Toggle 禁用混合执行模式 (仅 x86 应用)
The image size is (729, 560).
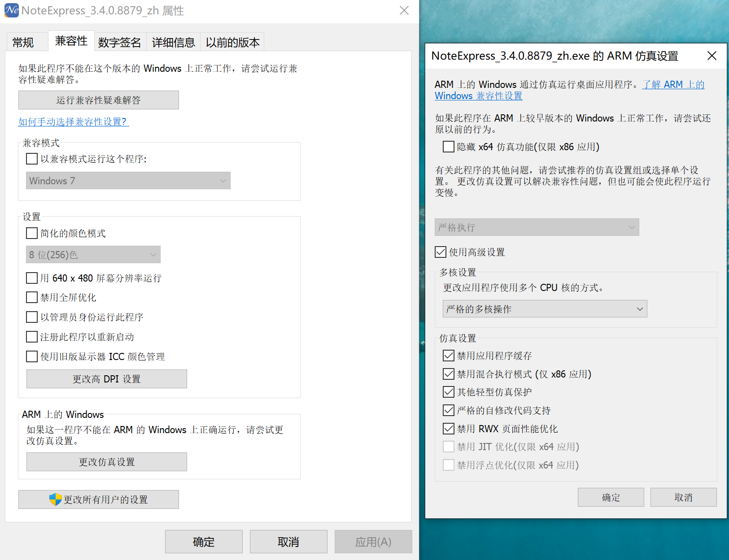pos(449,374)
